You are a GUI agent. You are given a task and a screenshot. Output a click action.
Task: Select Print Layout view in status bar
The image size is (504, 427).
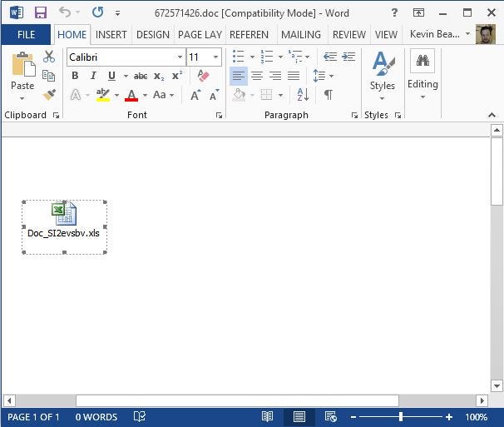click(299, 417)
